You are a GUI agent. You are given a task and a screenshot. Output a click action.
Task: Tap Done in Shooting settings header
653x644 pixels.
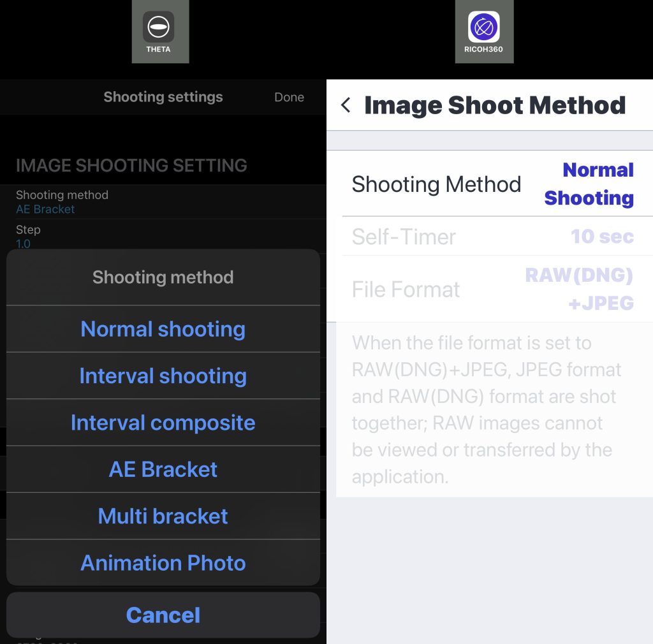point(289,97)
